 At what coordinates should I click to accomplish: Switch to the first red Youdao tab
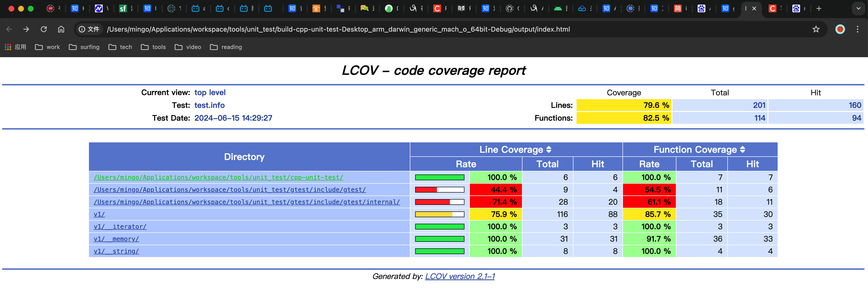[51, 8]
